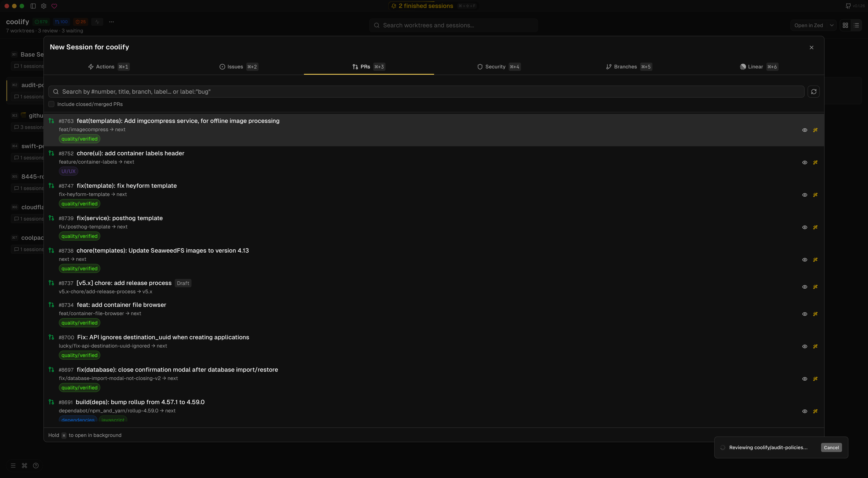This screenshot has height=478, width=868.
Task: Open the security alerts badge showing 25
Action: [80, 21]
